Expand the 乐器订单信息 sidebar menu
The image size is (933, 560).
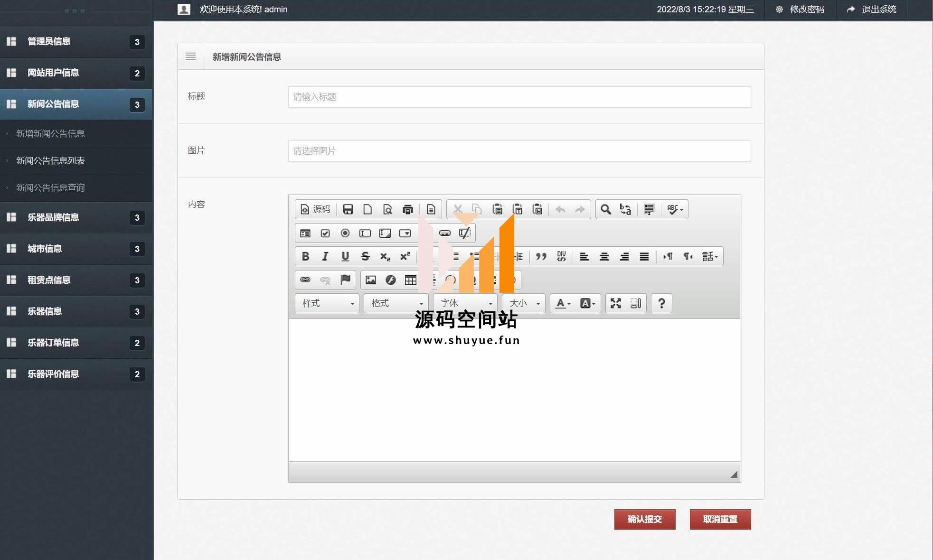(x=76, y=343)
